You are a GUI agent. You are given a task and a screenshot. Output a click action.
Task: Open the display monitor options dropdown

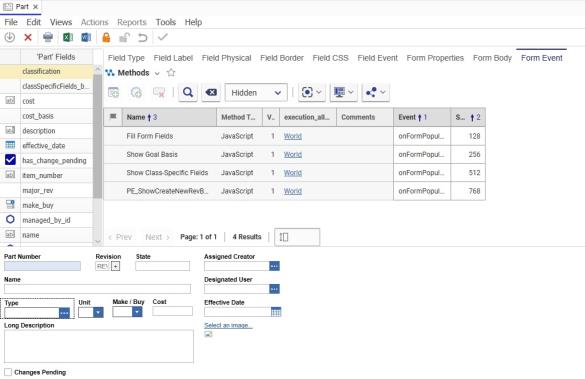pos(343,92)
